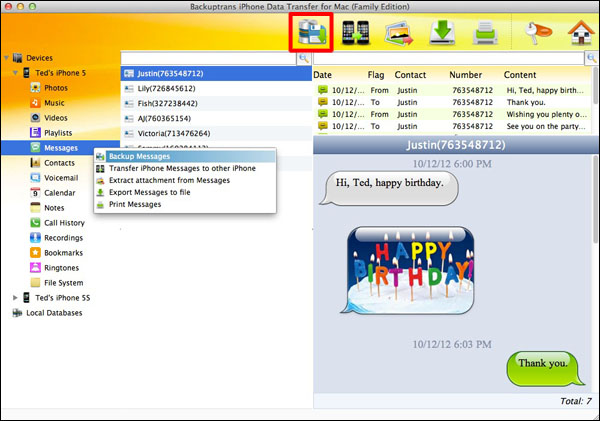Click the export to file green arrow icon
The width and height of the screenshot is (600, 421).
[x=442, y=33]
